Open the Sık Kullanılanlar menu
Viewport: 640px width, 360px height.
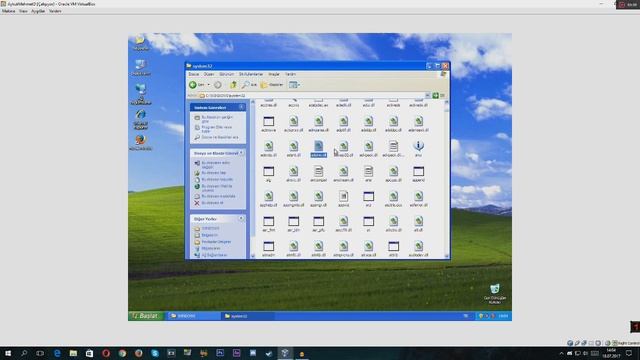point(251,74)
